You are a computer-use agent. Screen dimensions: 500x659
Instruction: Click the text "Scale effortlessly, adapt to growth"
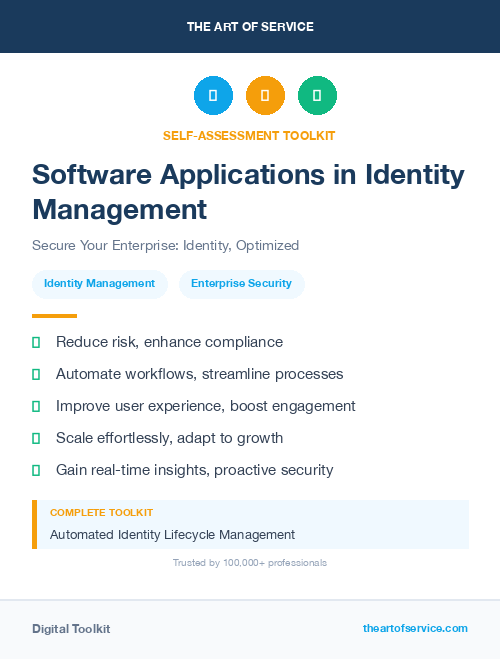(169, 438)
